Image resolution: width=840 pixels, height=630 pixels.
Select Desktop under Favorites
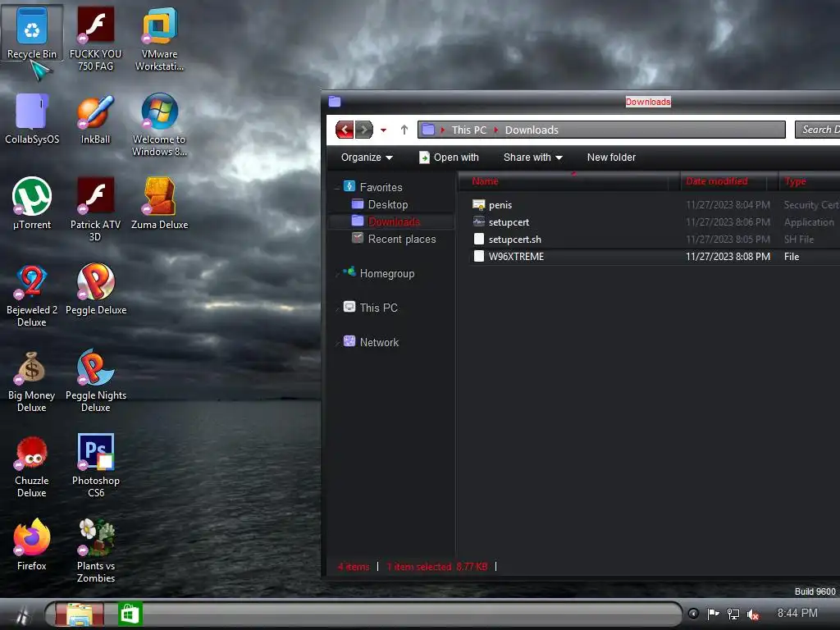tap(388, 204)
